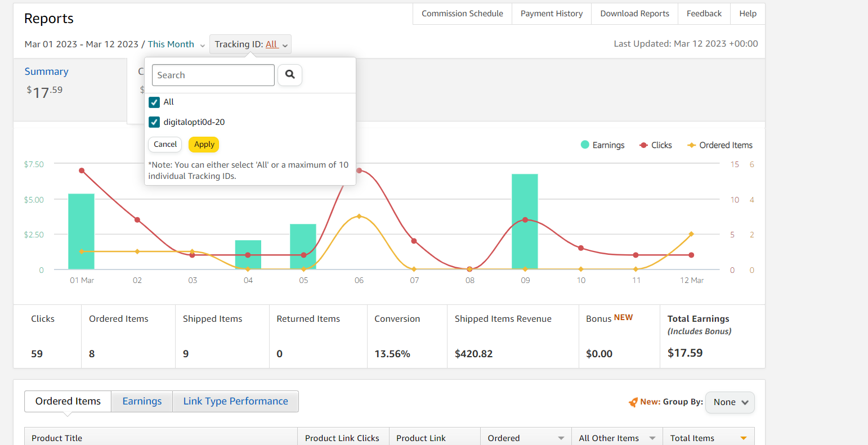The height and width of the screenshot is (445, 868).
Task: Click the sort arrow in All Other Items column
Action: [x=652, y=438]
